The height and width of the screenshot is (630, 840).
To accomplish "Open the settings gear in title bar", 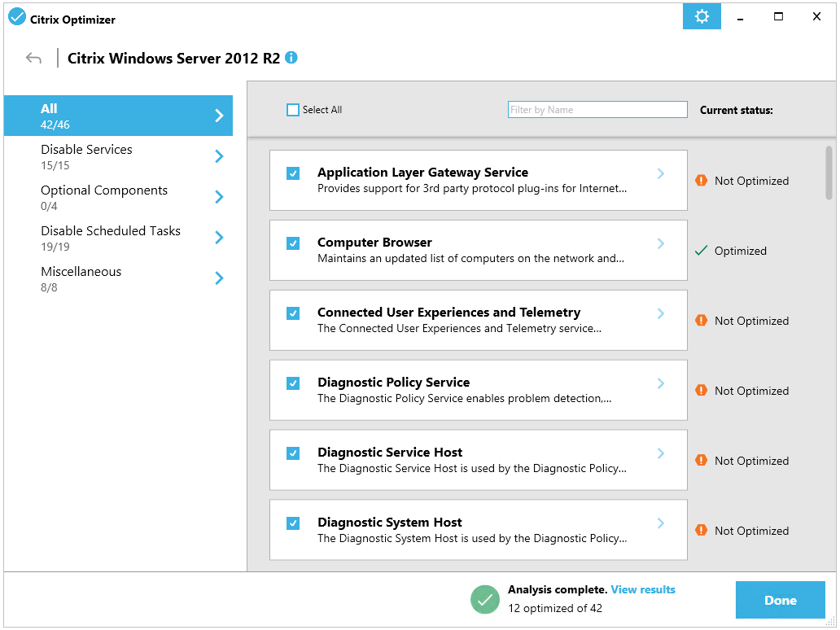I will [x=702, y=16].
